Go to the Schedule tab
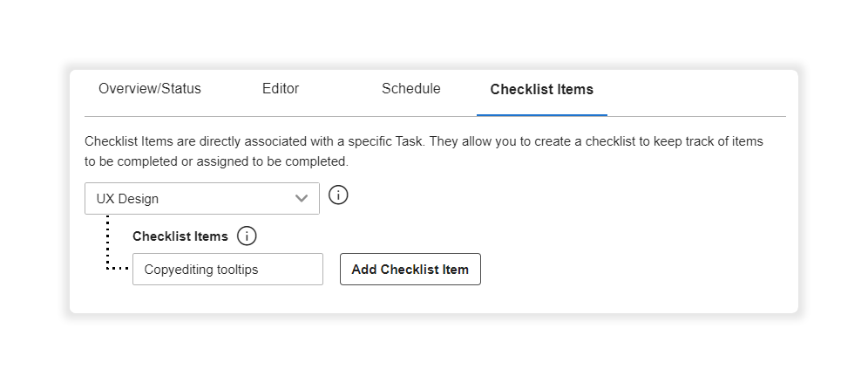 pos(410,89)
